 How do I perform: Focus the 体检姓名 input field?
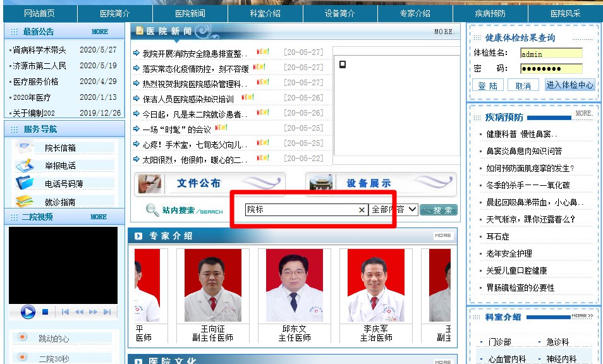coord(551,54)
